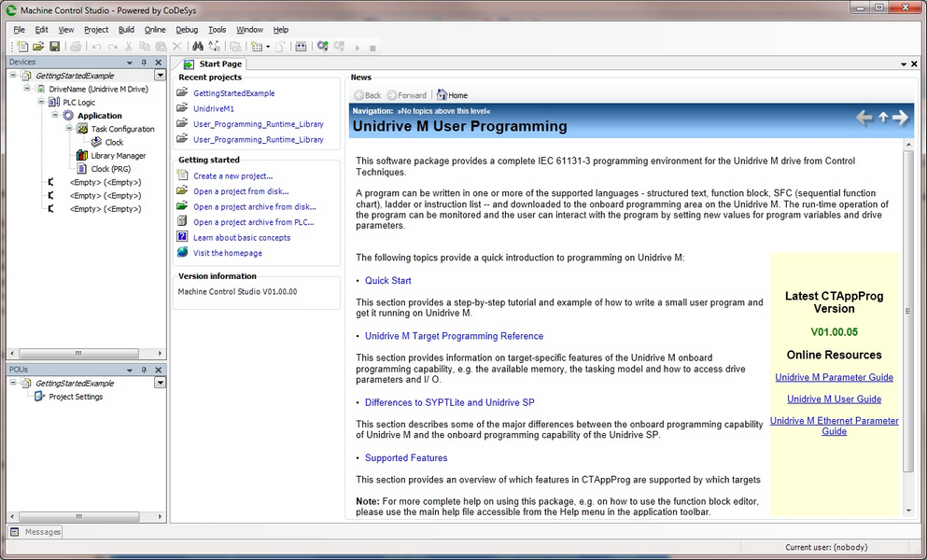The width and height of the screenshot is (927, 560).
Task: Click the large up arrow in help header
Action: tap(883, 117)
